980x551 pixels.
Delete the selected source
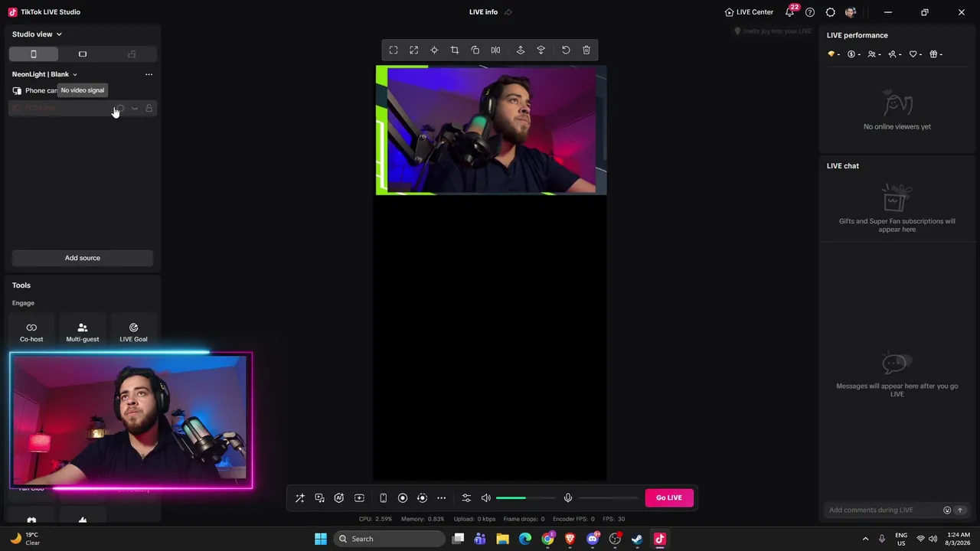pos(586,51)
